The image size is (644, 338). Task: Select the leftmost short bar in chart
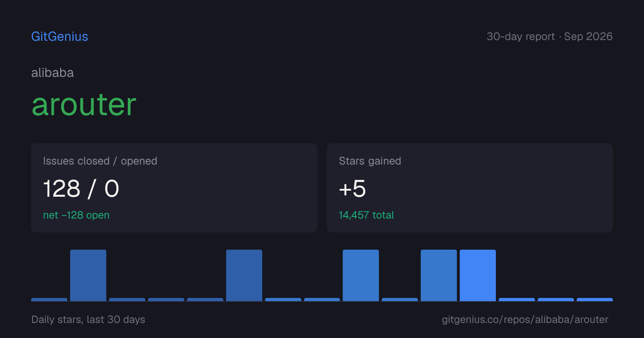coord(49,300)
